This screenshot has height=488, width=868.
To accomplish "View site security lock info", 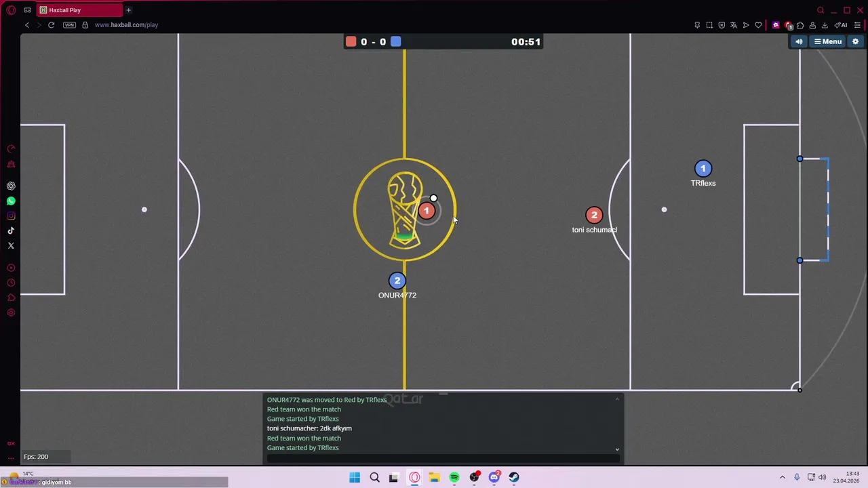I will [x=85, y=25].
